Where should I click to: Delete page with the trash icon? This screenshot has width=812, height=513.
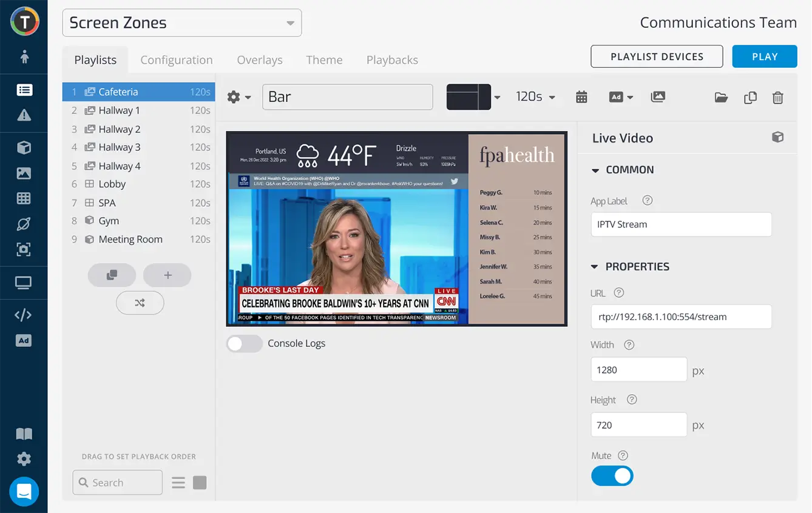point(778,98)
